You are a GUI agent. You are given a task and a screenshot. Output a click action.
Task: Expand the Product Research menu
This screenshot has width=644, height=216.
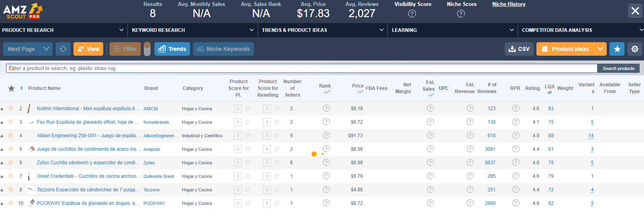click(x=63, y=30)
